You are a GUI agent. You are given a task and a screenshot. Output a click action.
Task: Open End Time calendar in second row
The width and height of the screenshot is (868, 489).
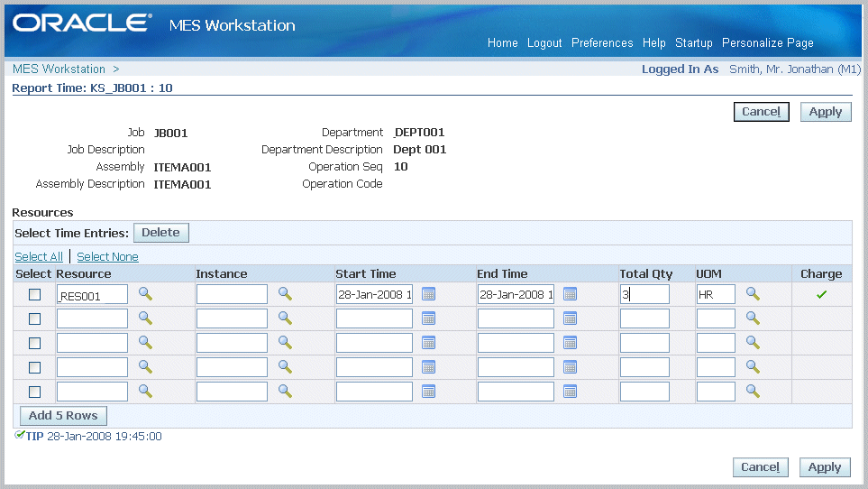571,318
